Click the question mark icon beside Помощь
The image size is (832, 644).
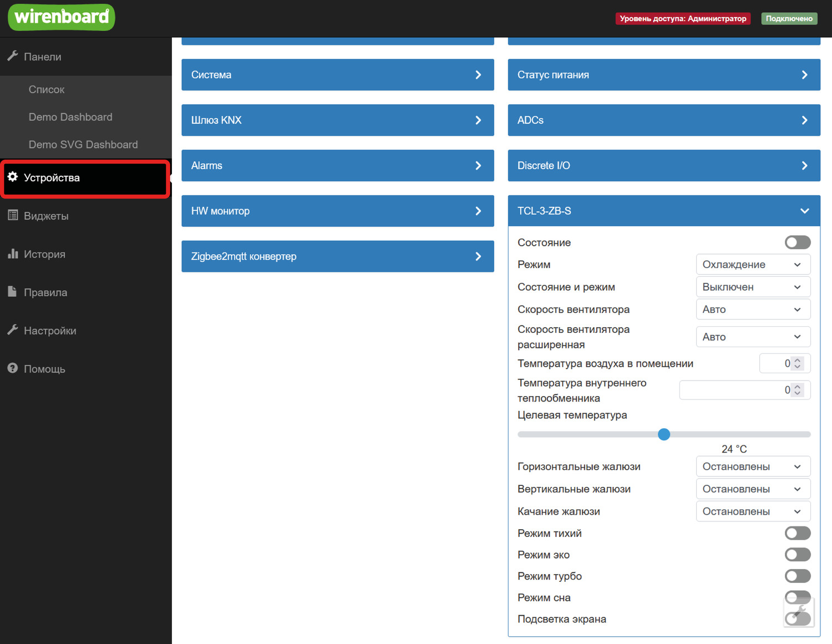(x=13, y=368)
